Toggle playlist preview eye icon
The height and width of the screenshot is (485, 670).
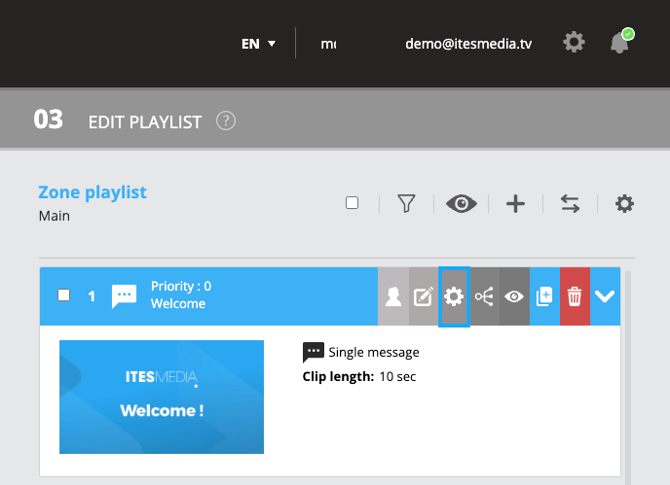pos(461,204)
